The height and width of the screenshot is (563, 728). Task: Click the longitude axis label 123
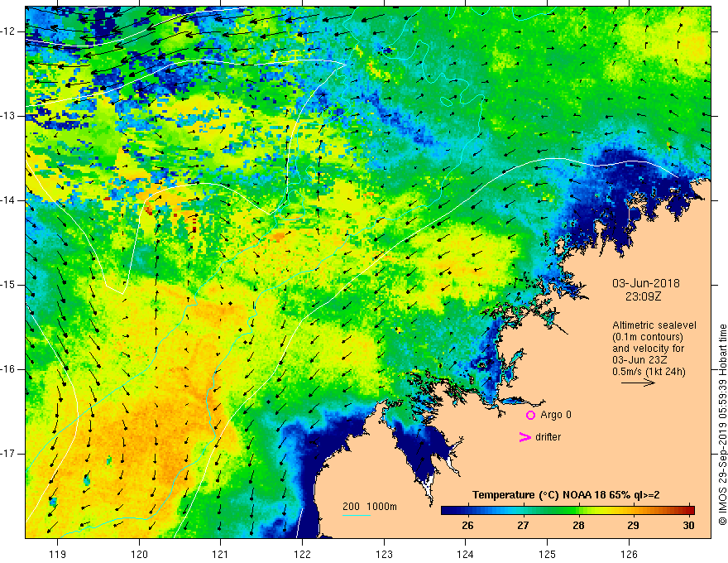[x=384, y=554]
